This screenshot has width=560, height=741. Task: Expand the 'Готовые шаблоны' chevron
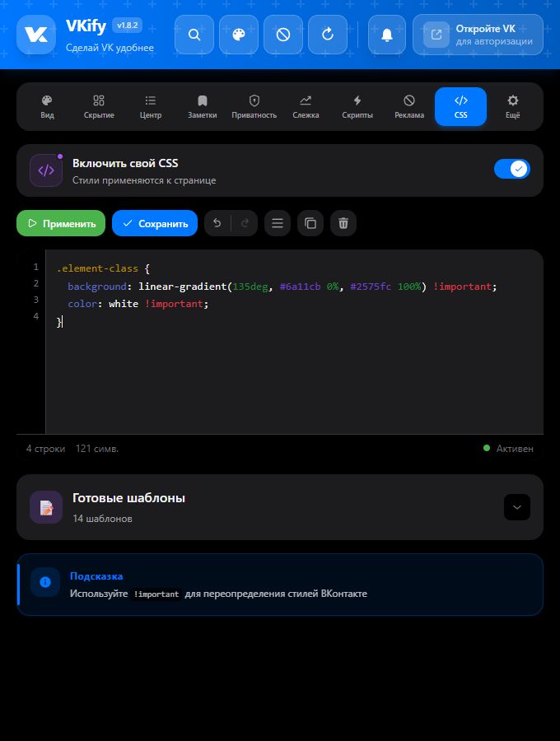(x=517, y=507)
